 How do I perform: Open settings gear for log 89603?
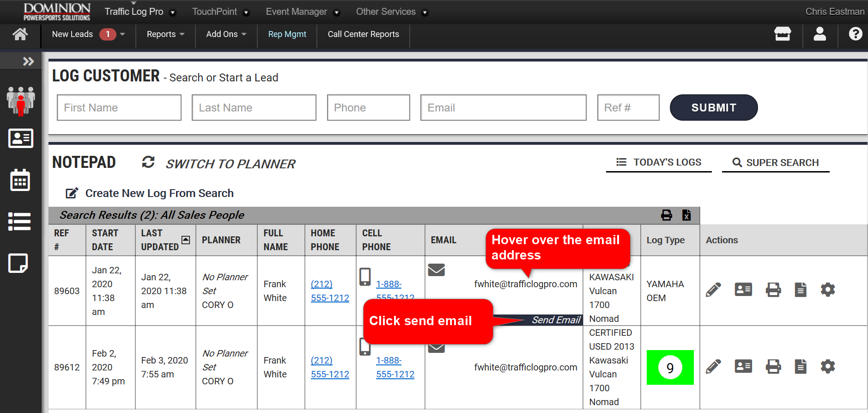pos(828,290)
